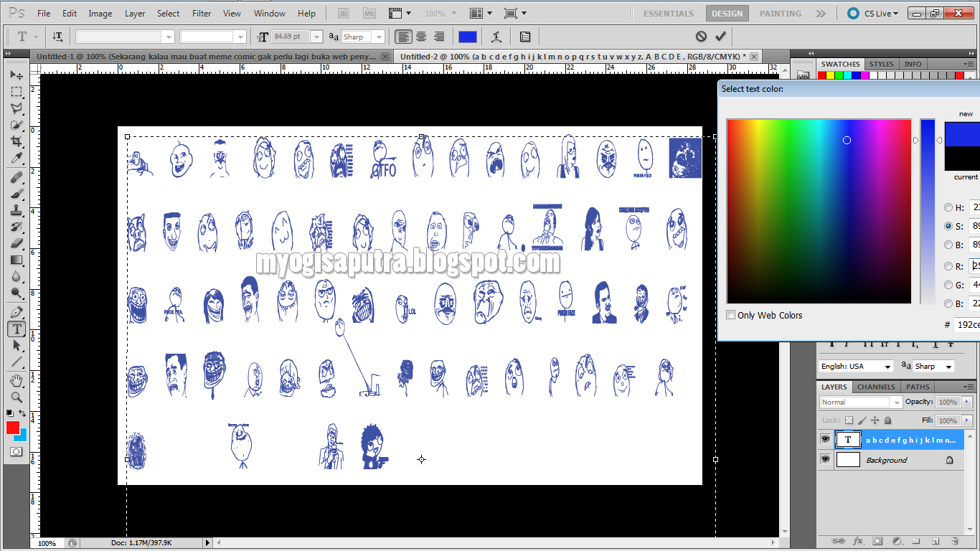Select the Gradient tool
Viewport: 980px width, 551px height.
coord(16,260)
